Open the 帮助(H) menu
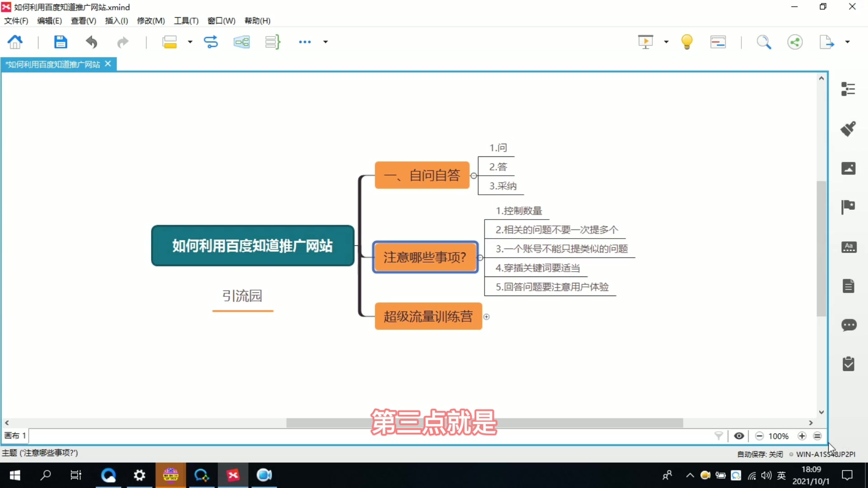The width and height of the screenshot is (868, 488). (x=257, y=21)
